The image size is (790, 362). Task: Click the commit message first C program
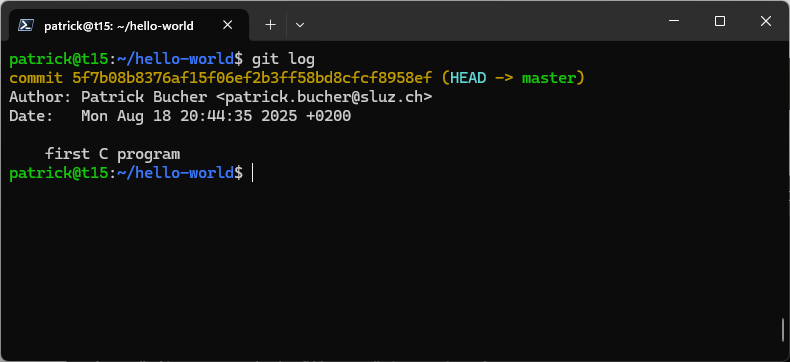click(x=112, y=154)
